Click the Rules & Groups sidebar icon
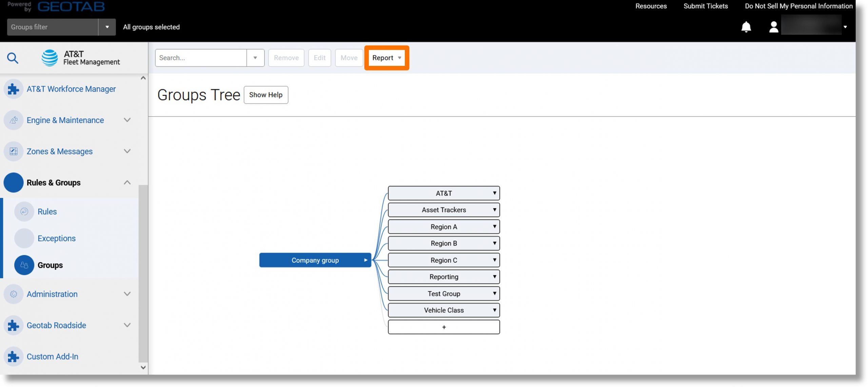The image size is (868, 387). [x=13, y=182]
